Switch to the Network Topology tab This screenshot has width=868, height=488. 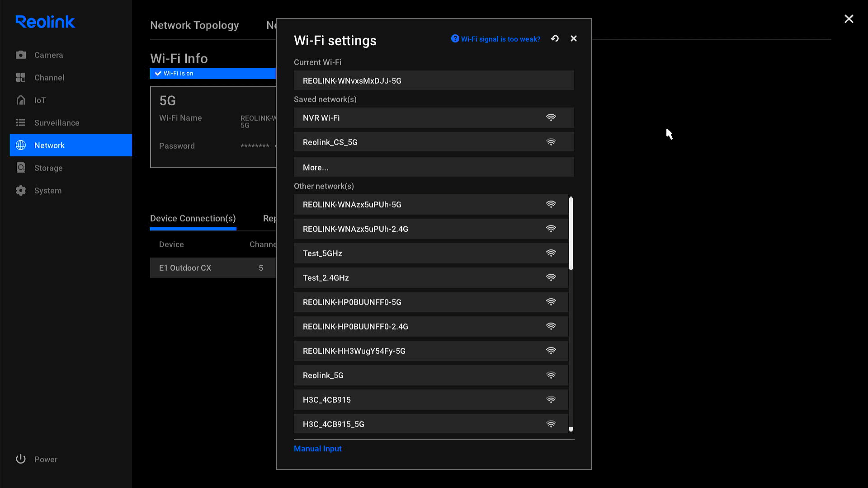pyautogui.click(x=194, y=25)
